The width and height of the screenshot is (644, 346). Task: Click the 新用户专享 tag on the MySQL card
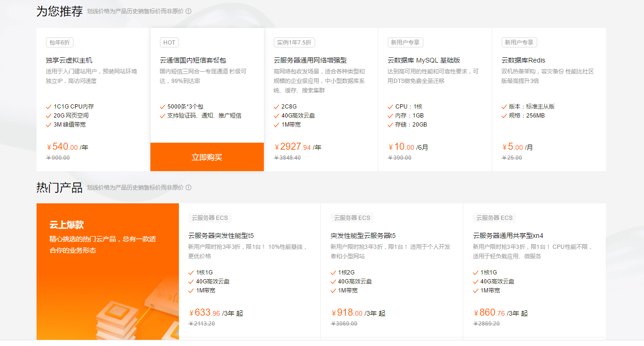tap(405, 42)
